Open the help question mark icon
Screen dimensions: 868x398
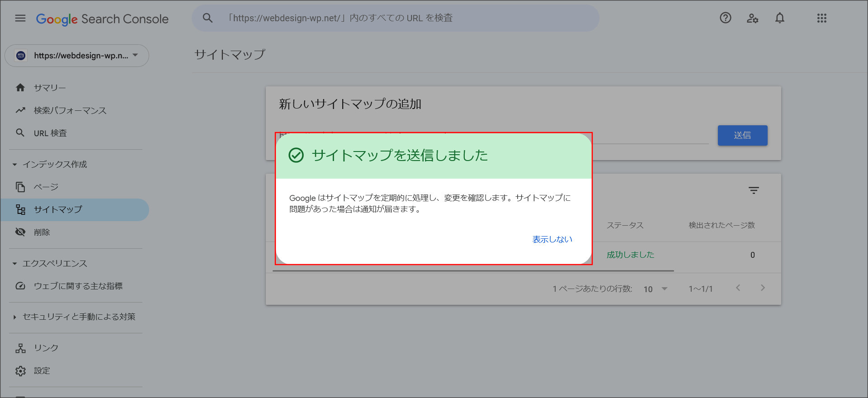point(726,18)
